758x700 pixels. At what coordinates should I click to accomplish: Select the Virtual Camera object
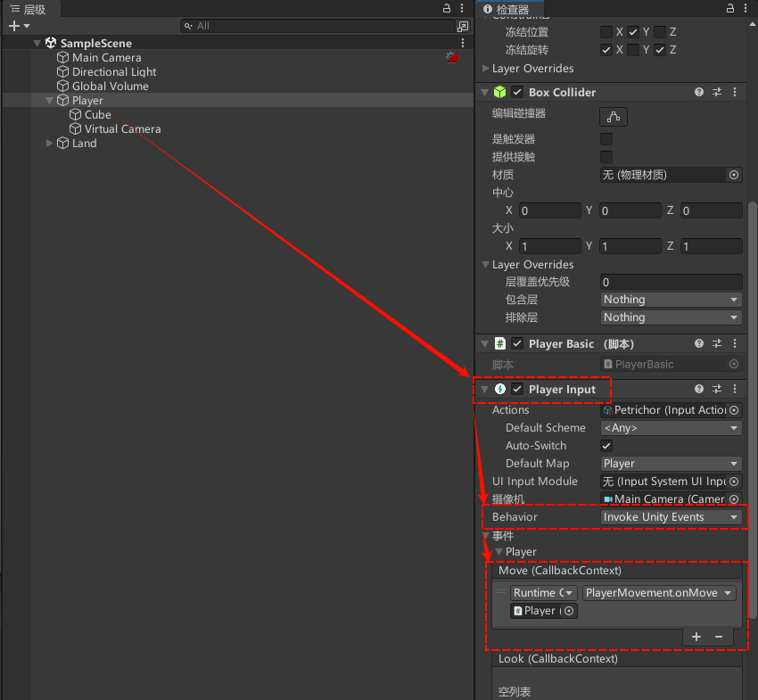[x=122, y=129]
